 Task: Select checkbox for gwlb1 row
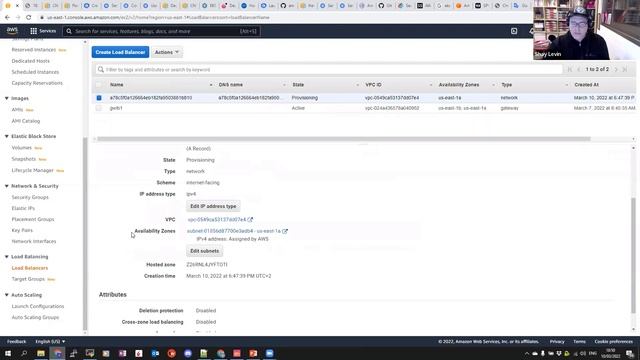tap(99, 108)
